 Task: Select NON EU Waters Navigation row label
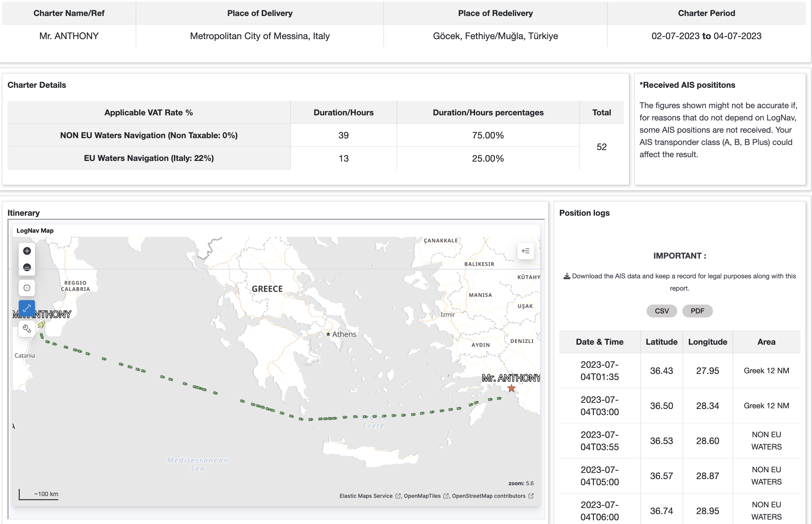tap(149, 135)
